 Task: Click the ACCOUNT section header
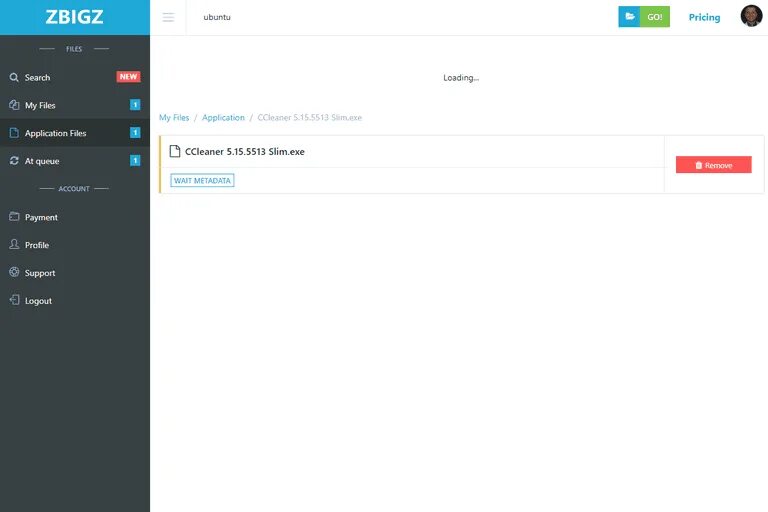tap(74, 189)
